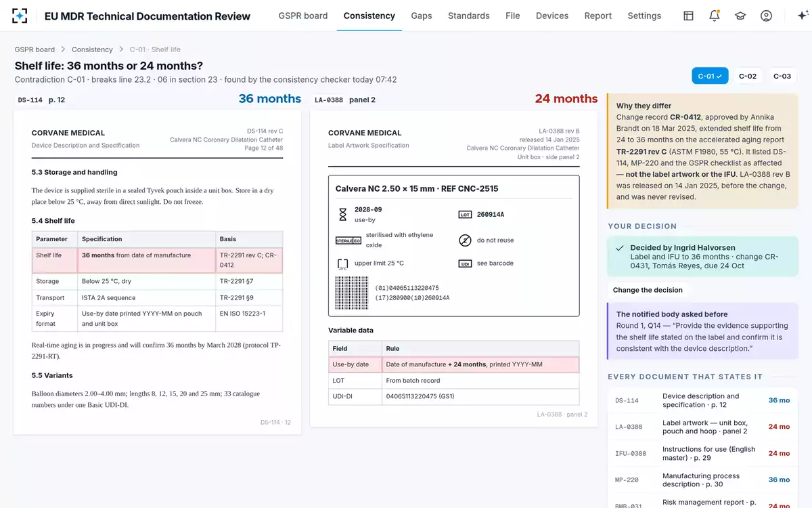Open the Devices tab
Viewport: 812px width, 508px height.
(x=552, y=16)
